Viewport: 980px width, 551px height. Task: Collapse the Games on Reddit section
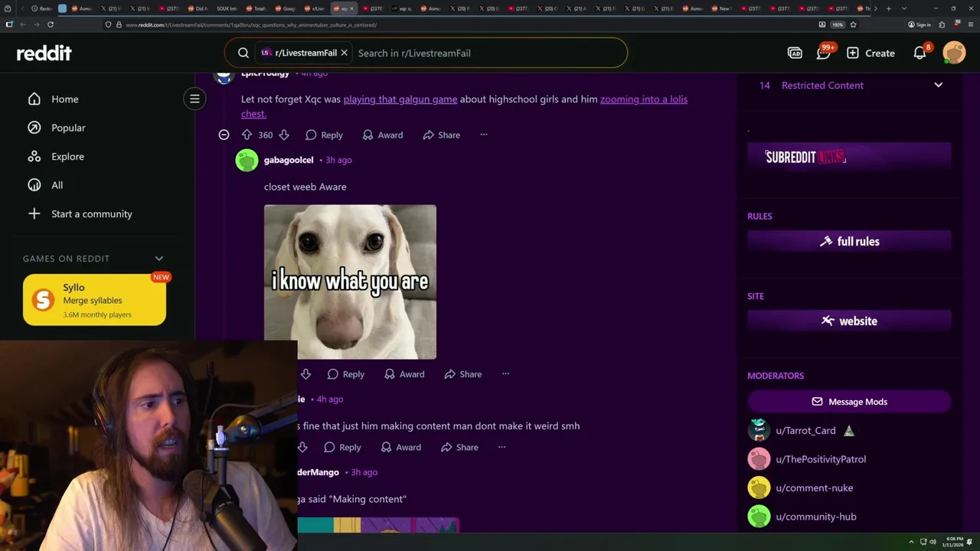159,259
